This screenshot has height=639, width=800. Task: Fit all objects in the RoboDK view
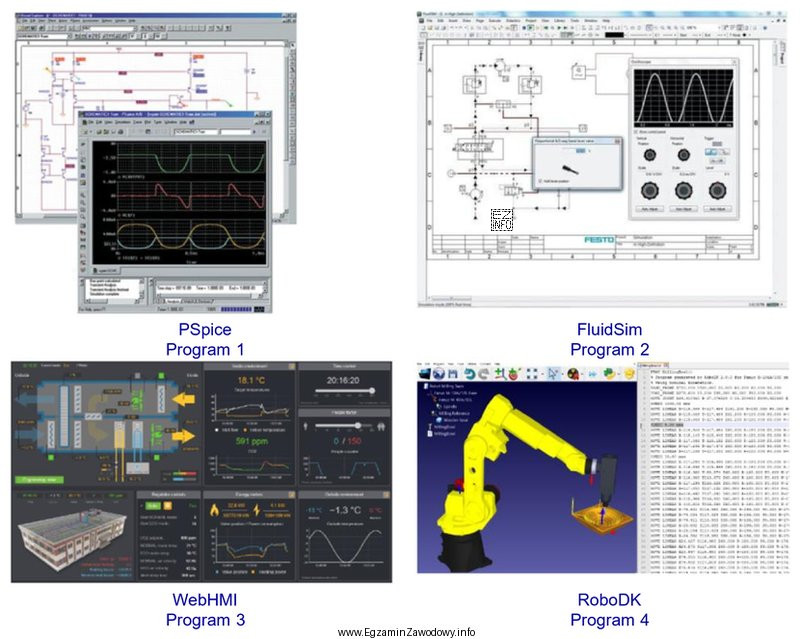coord(532,374)
